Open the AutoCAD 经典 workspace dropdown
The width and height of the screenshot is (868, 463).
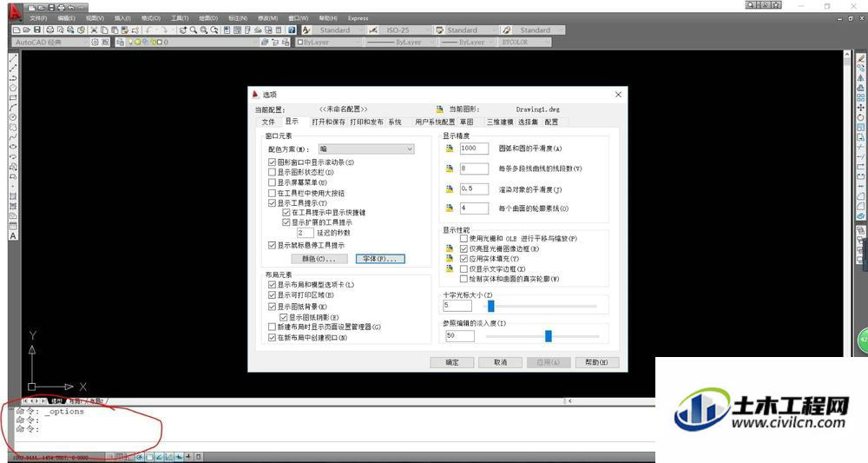pos(50,42)
